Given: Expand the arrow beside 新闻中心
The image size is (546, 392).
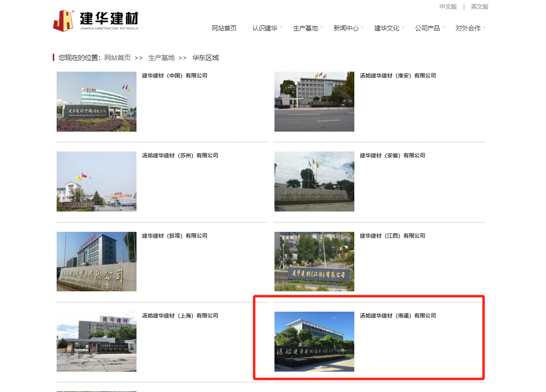Looking at the screenshot, I should pyautogui.click(x=362, y=27).
